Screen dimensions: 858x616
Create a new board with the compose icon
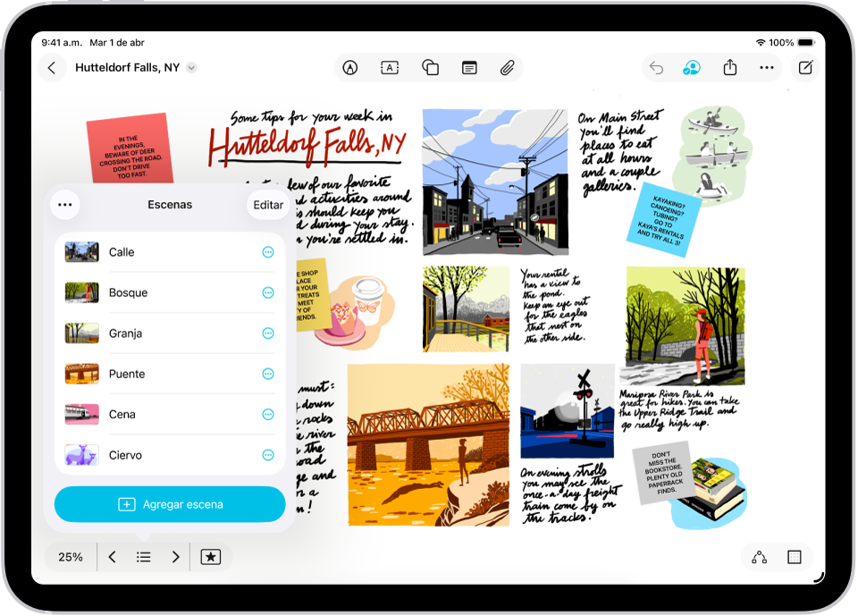pyautogui.click(x=805, y=67)
